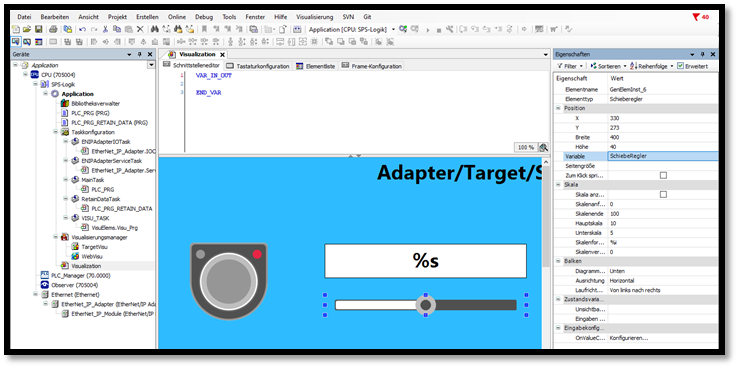Check the Skala anzeigen checkbox
Viewport: 738px width, 368px height.
tap(663, 194)
